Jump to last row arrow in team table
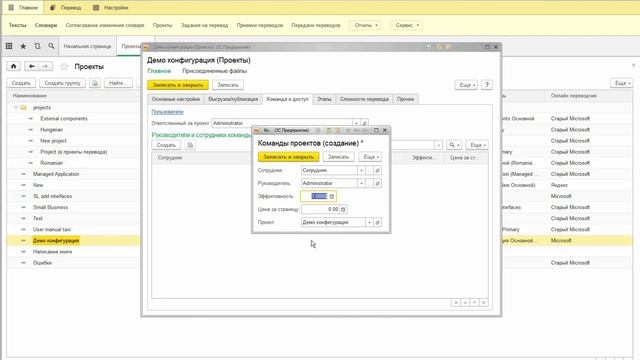This screenshot has height=360, width=640. [484, 302]
